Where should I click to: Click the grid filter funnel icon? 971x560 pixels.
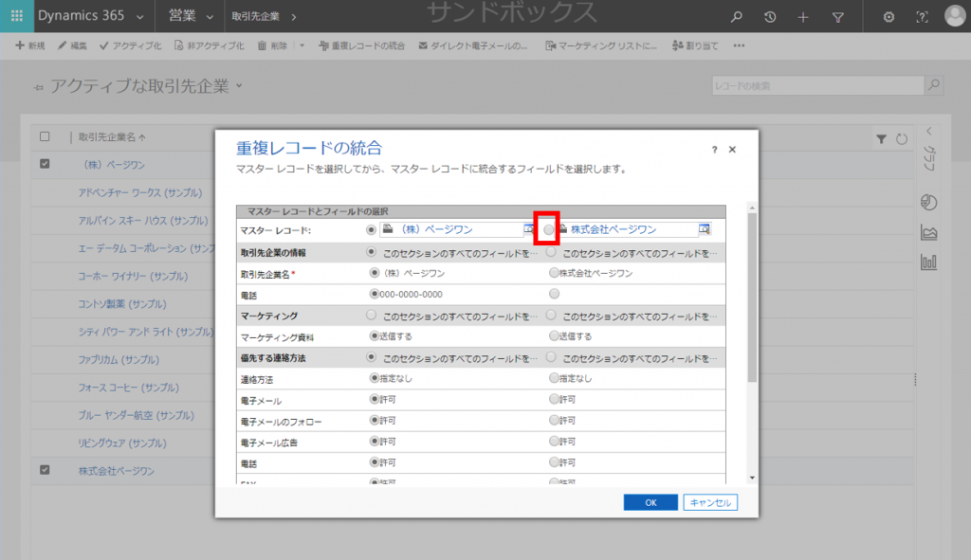coord(881,139)
